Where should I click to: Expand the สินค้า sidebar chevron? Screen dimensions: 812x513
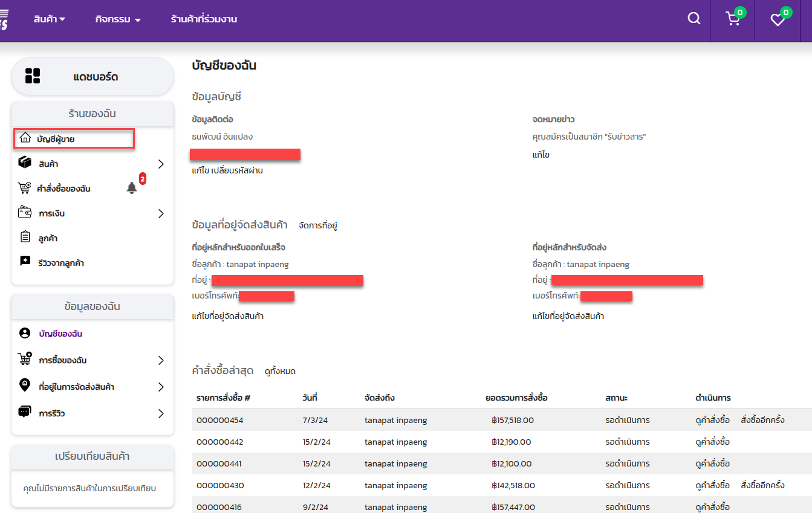point(161,164)
